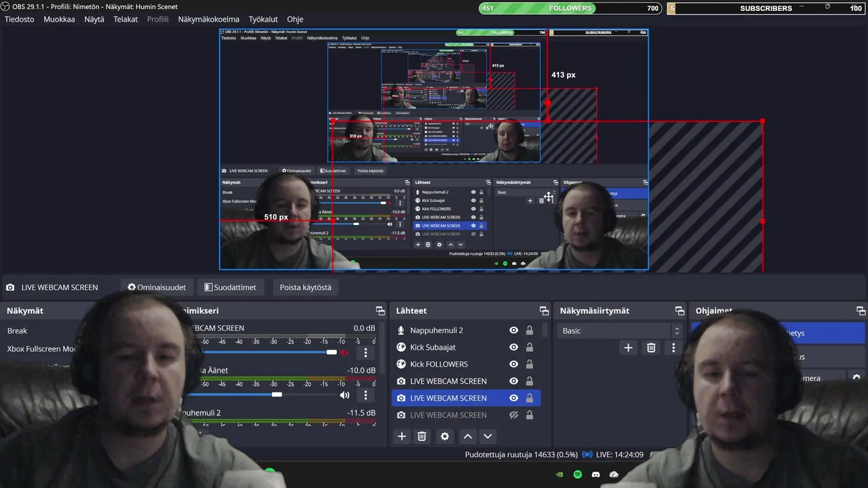Click the microphone icon beside Nappuhemuli 2

[x=401, y=330]
